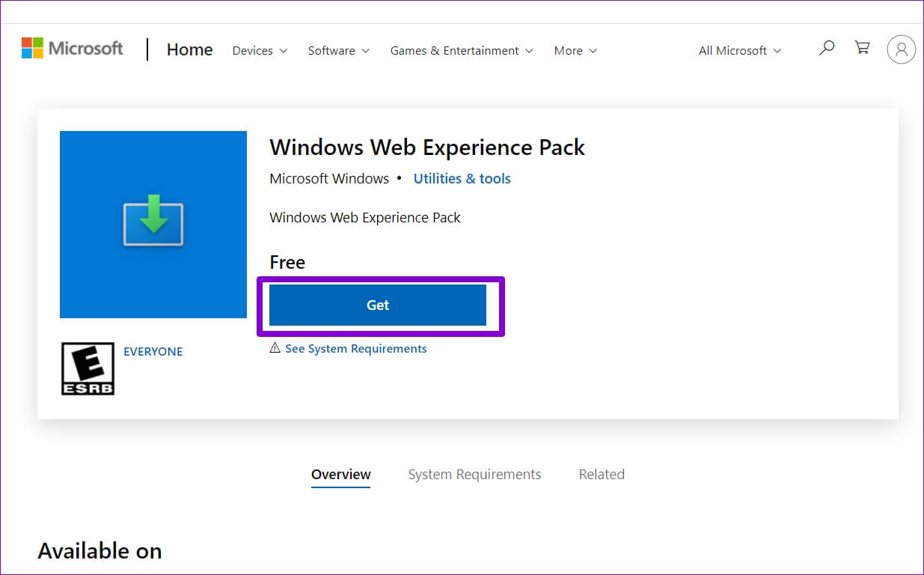Click the description under the publisher line
This screenshot has height=575, width=924.
click(365, 218)
